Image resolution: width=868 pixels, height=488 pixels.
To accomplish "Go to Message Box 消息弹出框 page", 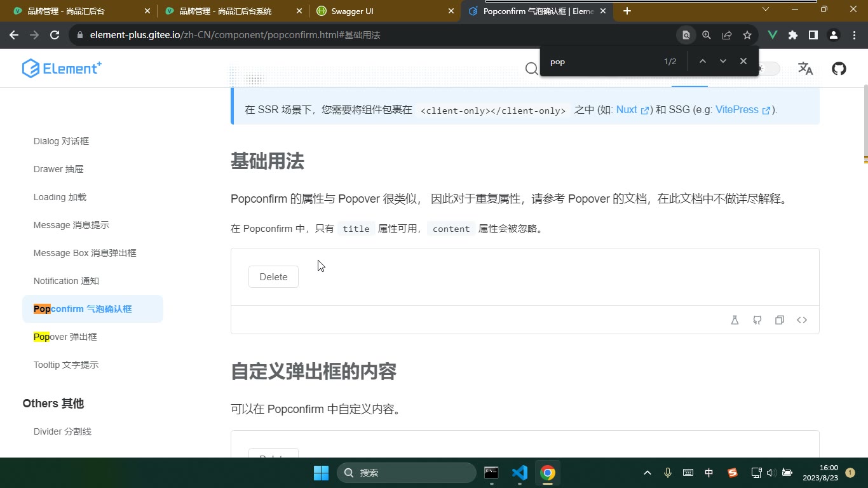I will point(85,253).
